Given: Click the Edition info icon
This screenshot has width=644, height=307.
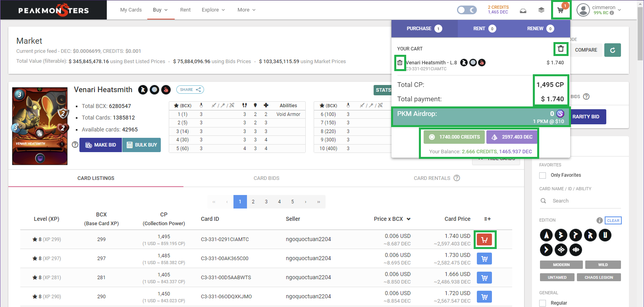Looking at the screenshot, I should point(600,220).
